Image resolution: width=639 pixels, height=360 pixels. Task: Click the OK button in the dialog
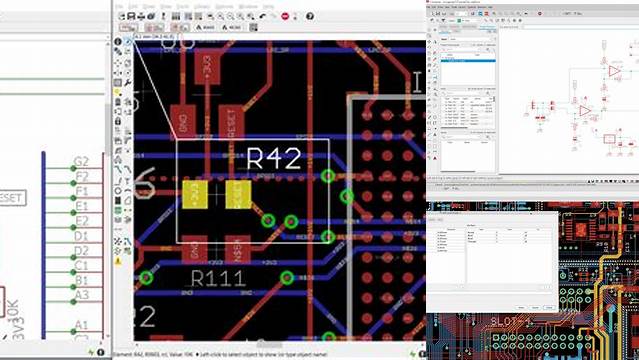[x=521, y=307]
